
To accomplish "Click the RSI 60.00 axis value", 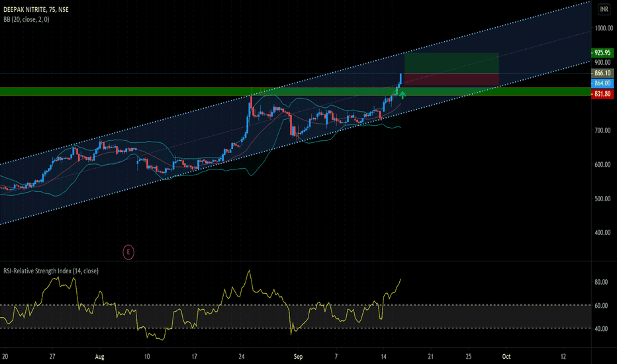I will 601,305.
